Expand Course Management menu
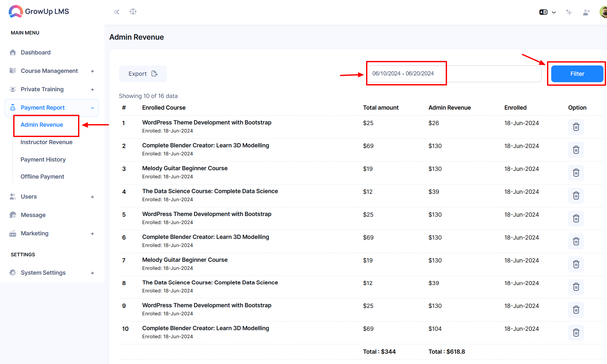 [92, 71]
